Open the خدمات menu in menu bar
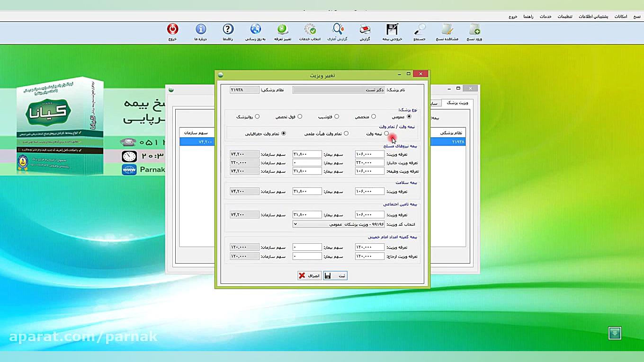This screenshot has width=644, height=362. pos(546,17)
